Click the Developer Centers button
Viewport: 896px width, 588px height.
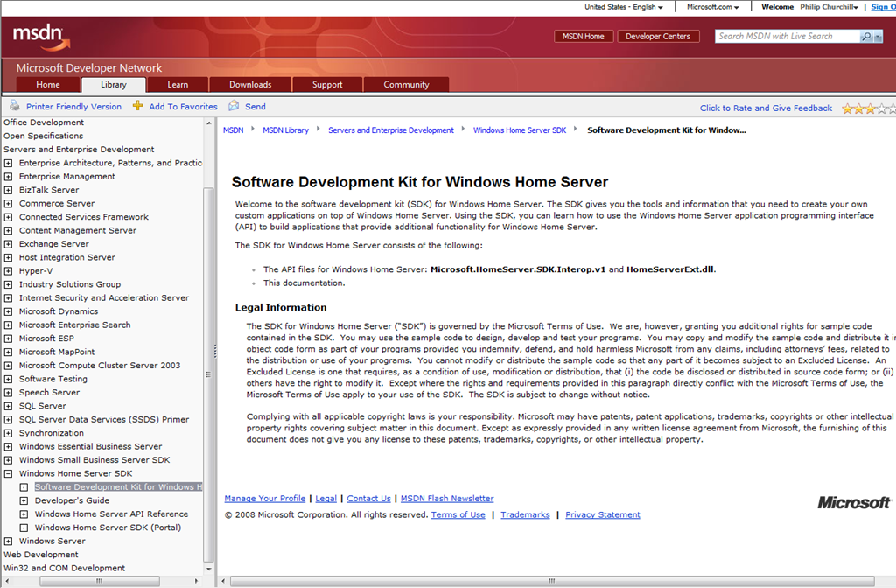[658, 37]
